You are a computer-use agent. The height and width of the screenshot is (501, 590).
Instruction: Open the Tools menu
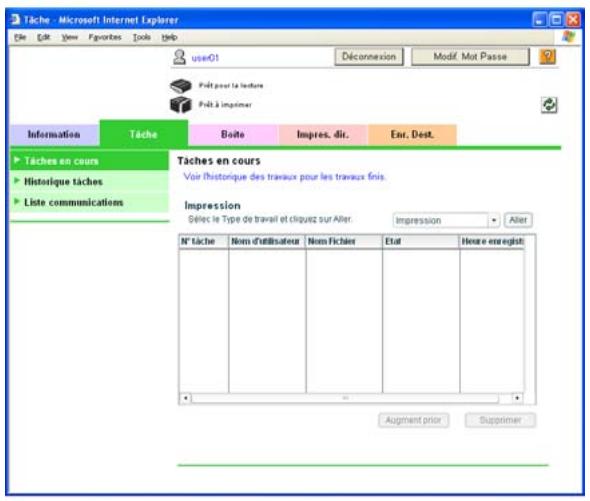[x=141, y=37]
